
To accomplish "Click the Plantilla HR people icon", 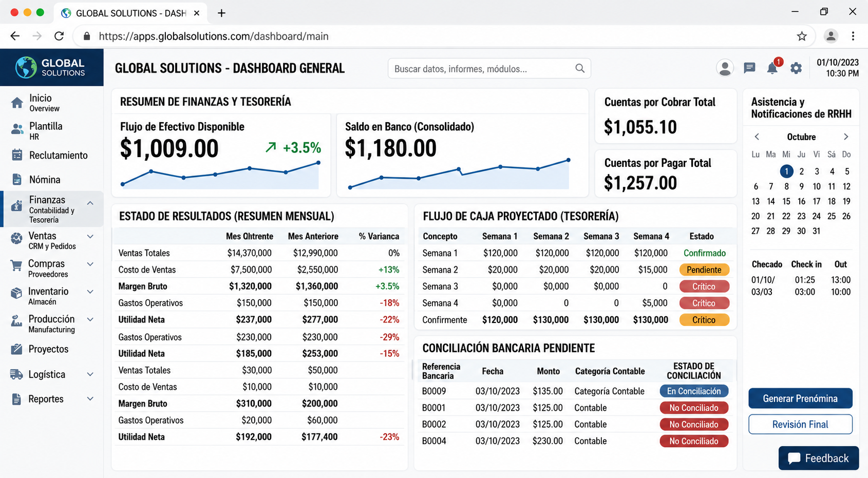I will (17, 129).
